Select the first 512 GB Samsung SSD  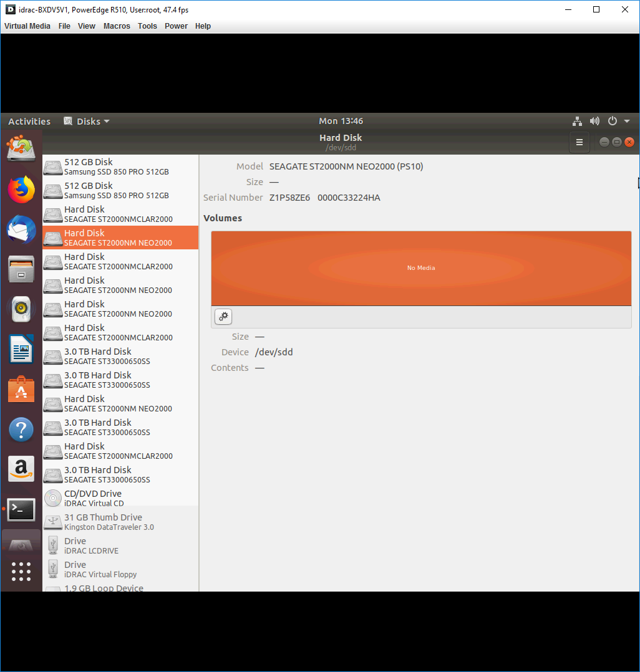(120, 166)
